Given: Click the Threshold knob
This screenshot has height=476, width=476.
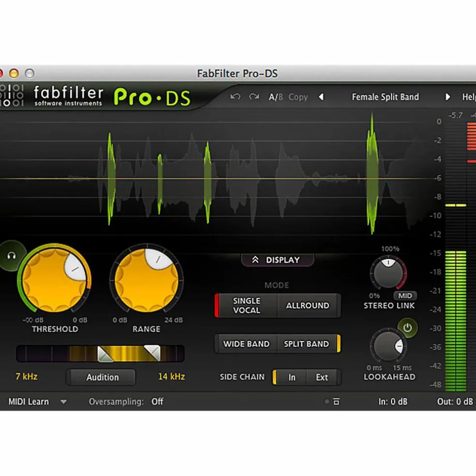Looking at the screenshot, I should click(x=55, y=280).
